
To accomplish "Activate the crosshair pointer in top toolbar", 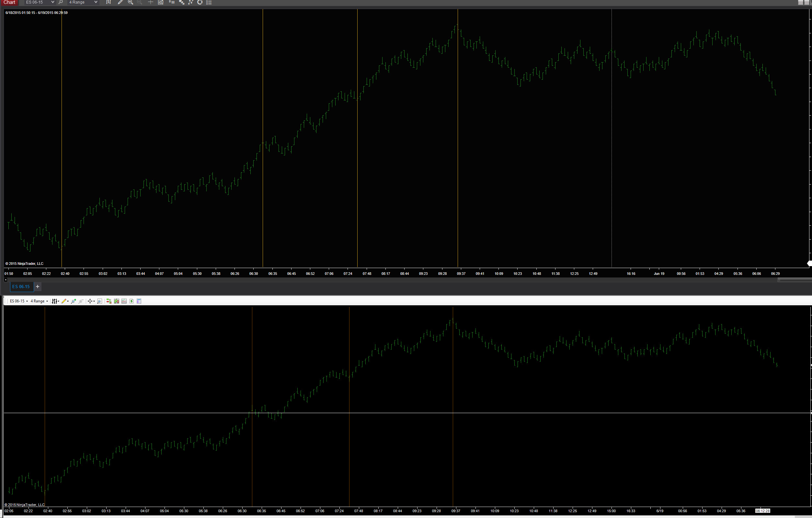I will coord(150,2).
